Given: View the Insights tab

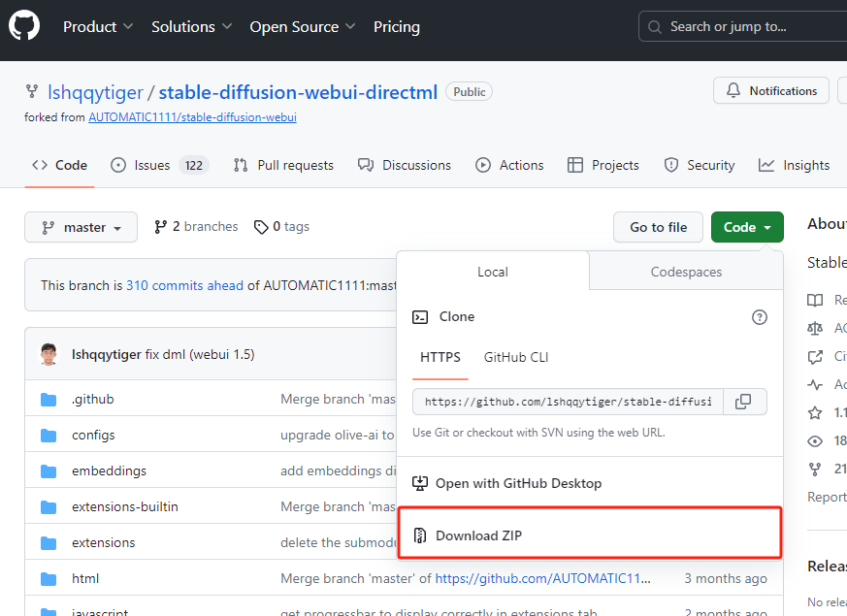Looking at the screenshot, I should point(794,165).
